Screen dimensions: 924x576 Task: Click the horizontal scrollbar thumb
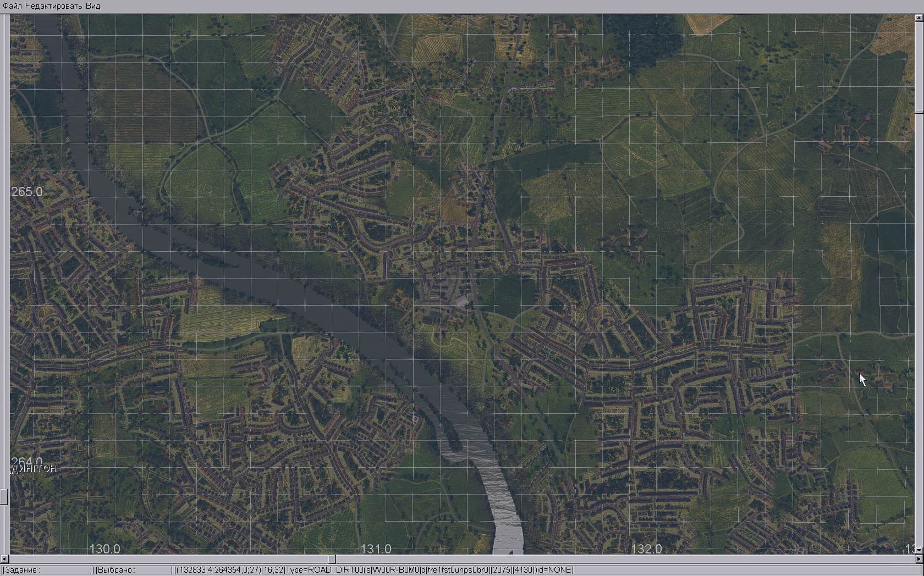332,559
